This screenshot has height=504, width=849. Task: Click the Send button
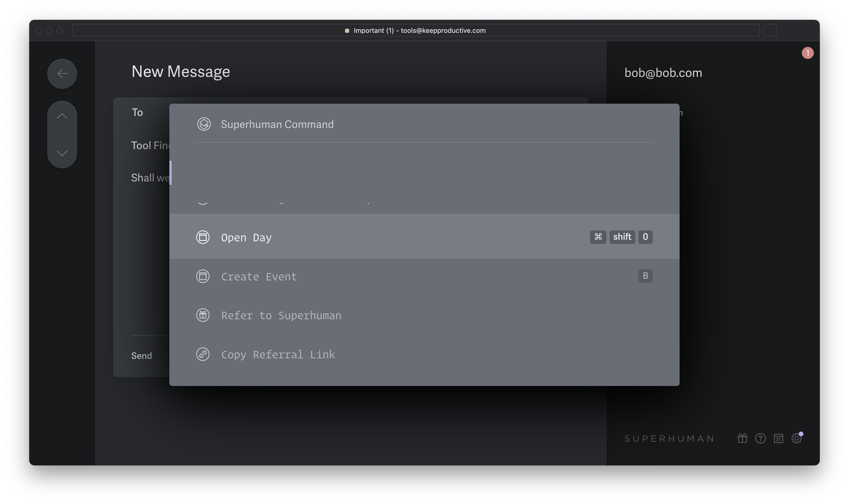141,355
